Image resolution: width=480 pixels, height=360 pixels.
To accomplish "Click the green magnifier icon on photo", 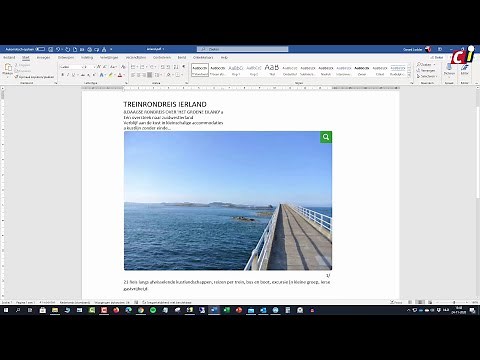I will (326, 137).
